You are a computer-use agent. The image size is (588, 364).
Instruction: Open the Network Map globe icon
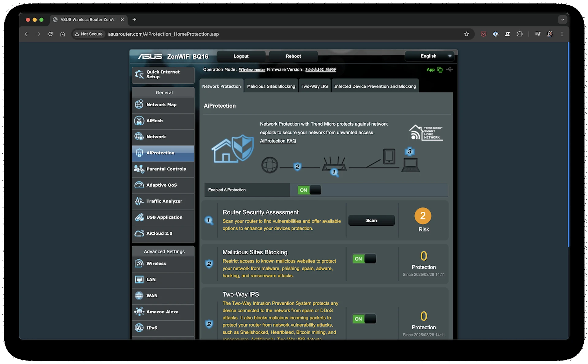coord(139,104)
